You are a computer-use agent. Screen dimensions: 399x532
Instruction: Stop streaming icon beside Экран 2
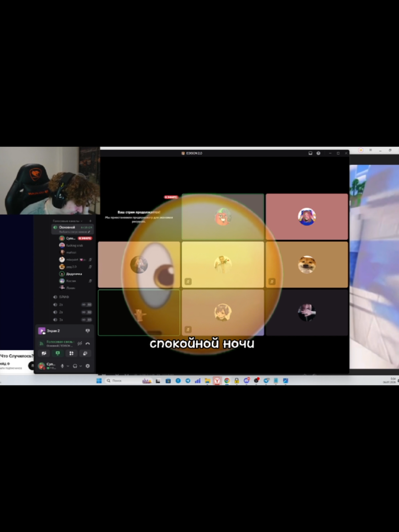click(x=88, y=331)
